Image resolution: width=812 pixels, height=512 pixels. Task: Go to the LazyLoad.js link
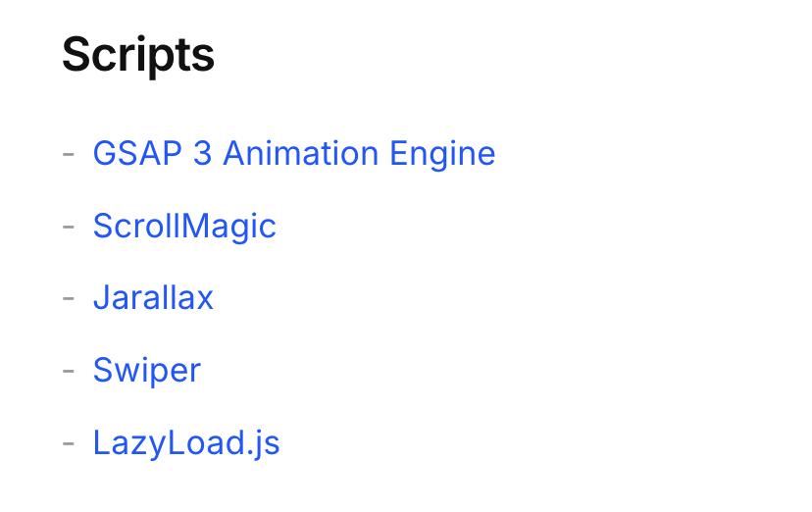(x=186, y=443)
